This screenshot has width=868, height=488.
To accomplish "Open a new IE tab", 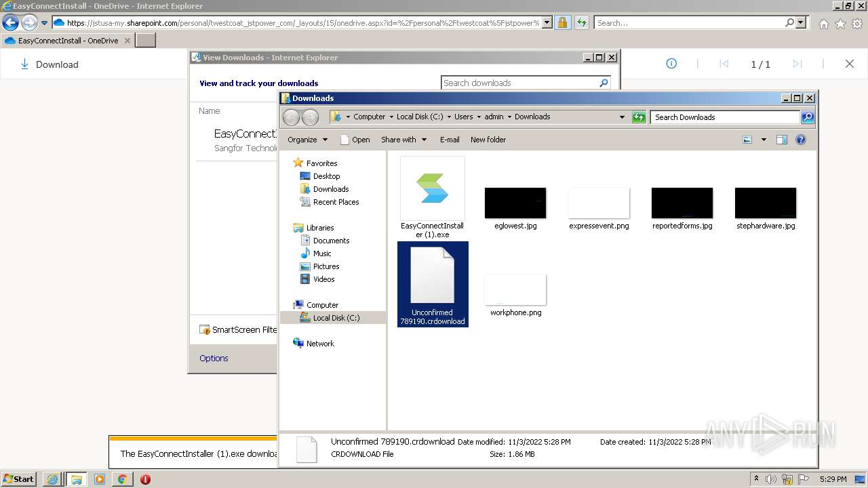I will click(x=146, y=41).
